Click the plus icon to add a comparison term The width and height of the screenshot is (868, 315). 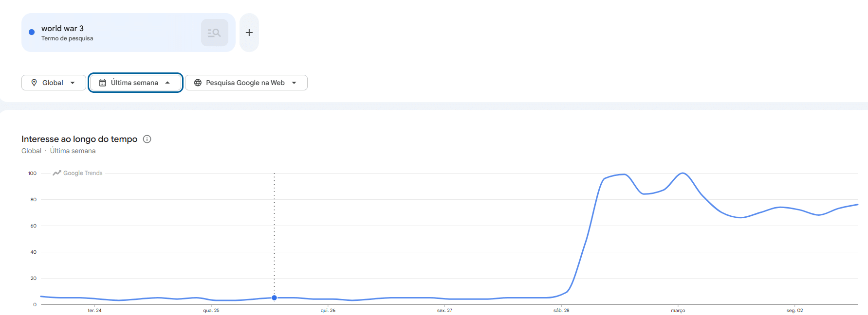[249, 32]
